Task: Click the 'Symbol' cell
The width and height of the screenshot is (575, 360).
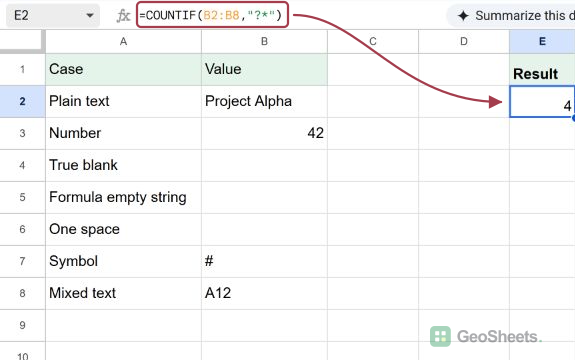Action: (x=124, y=261)
